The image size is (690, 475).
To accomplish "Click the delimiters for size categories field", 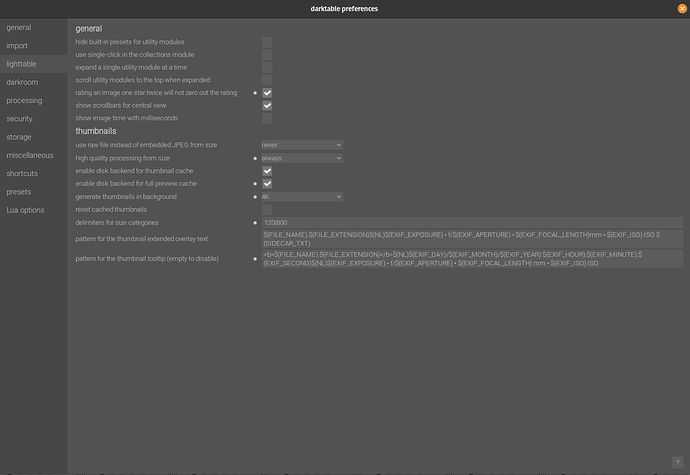I will pyautogui.click(x=472, y=223).
